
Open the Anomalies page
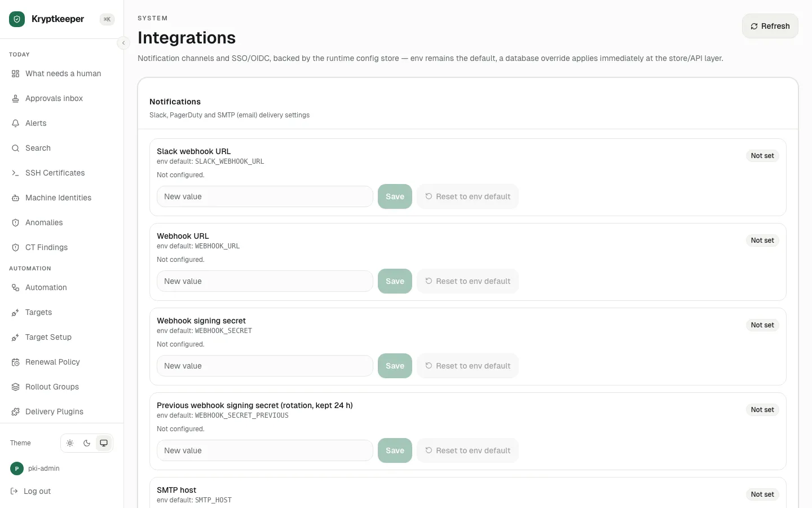pos(61,223)
